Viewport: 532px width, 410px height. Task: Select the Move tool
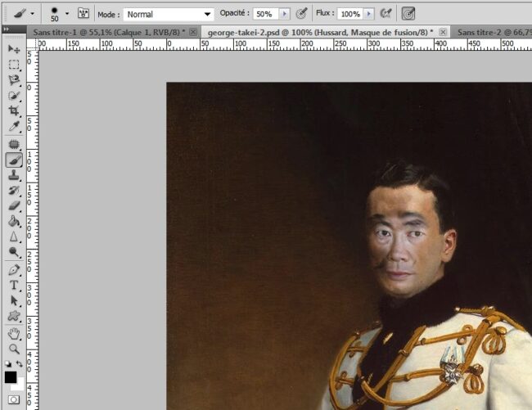click(14, 50)
